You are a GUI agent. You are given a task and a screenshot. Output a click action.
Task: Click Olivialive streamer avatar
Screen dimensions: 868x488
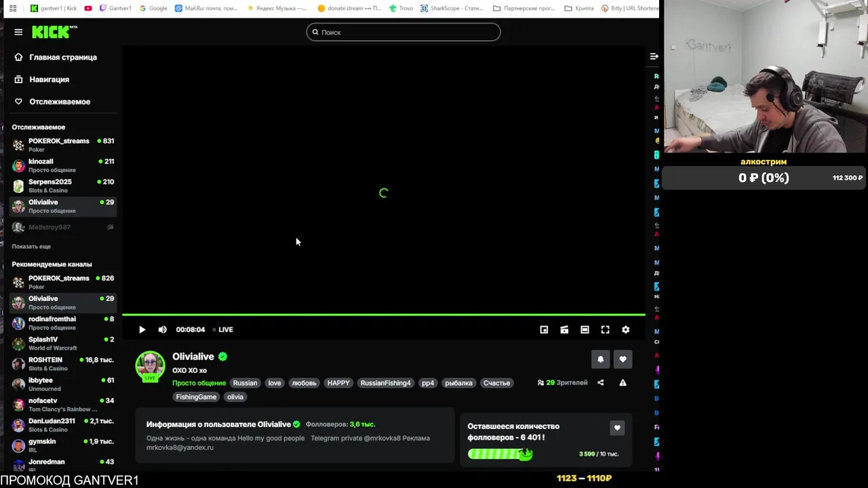tap(150, 366)
